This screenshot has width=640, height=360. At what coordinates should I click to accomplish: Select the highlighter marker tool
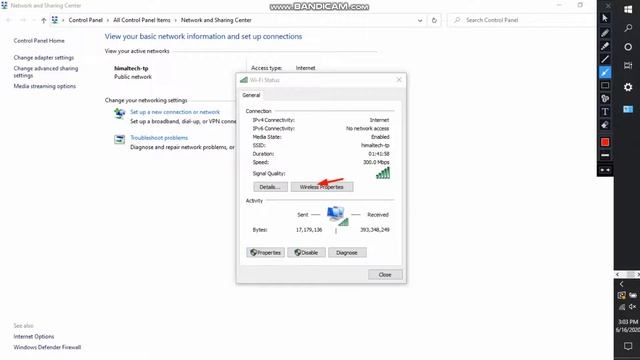tap(605, 46)
